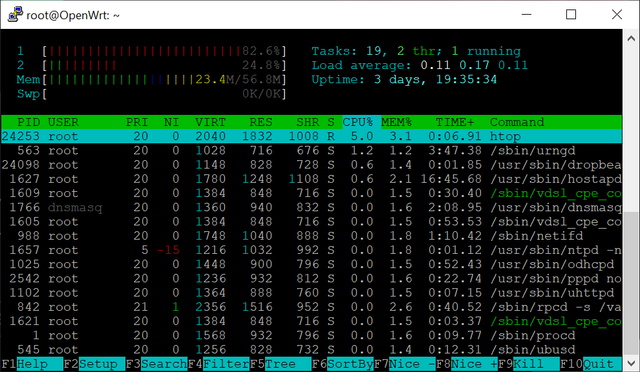
Task: Click the -15 nice value of ntpd
Action: tap(168, 250)
